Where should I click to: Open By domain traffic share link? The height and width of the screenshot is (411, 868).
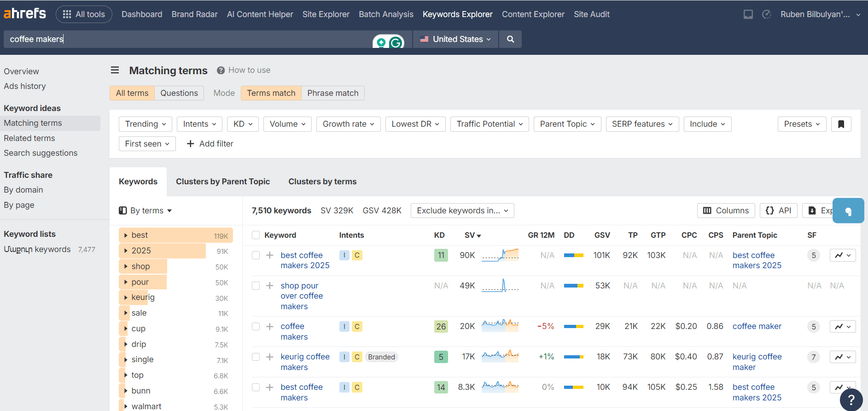[x=23, y=190]
